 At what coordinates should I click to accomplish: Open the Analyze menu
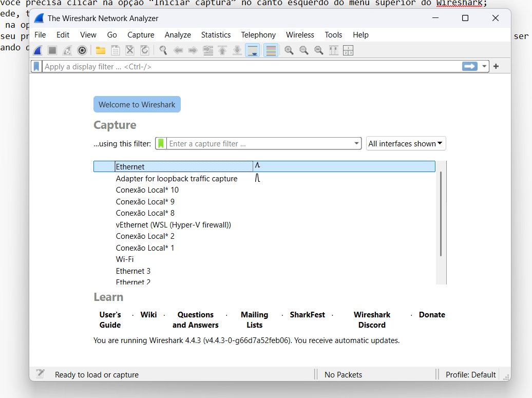tap(178, 35)
